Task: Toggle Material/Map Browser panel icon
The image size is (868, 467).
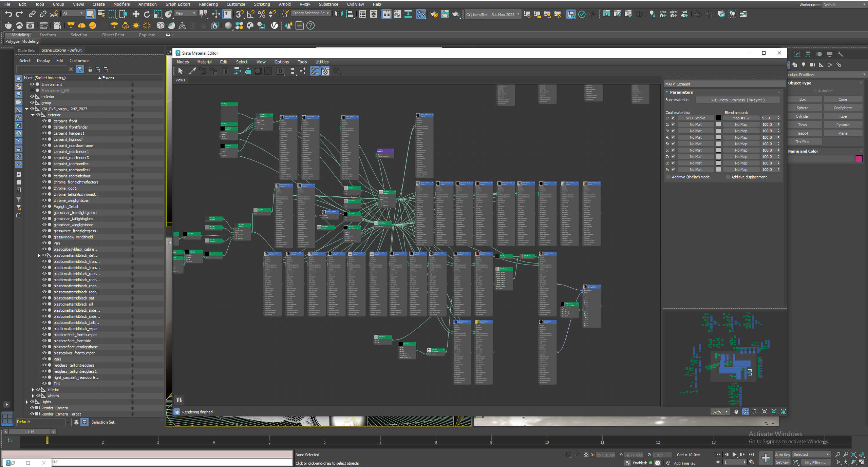Action: (315, 71)
